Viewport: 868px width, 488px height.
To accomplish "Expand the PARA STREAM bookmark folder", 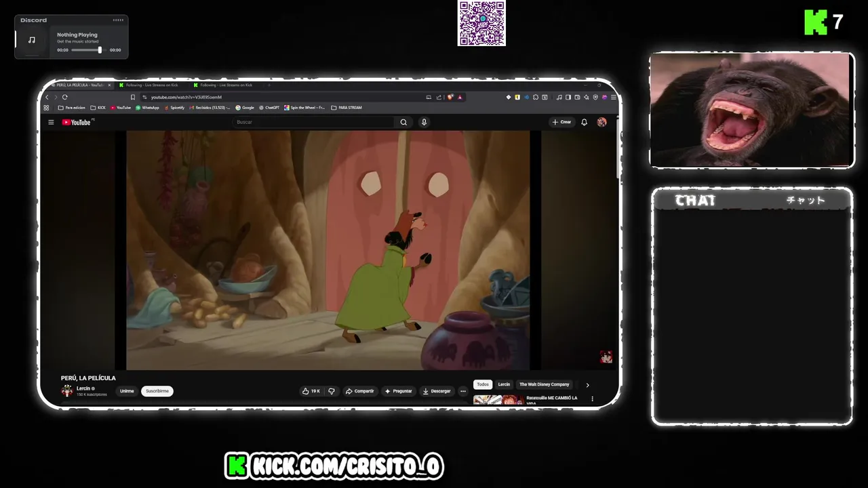I will point(347,108).
